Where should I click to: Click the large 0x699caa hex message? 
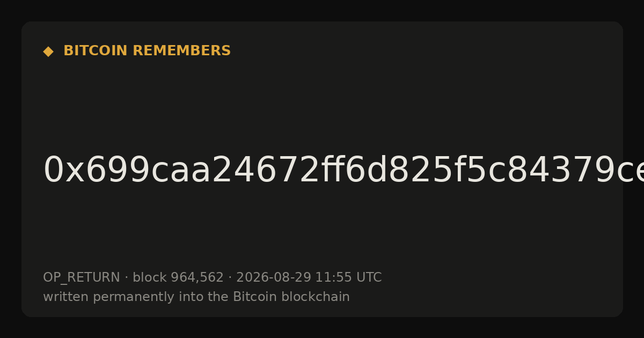[x=343, y=171]
